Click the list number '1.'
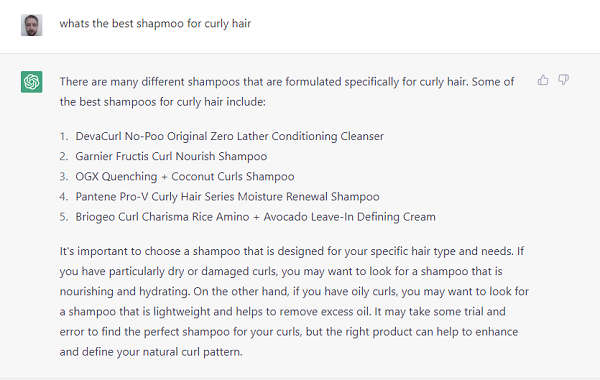The width and height of the screenshot is (600, 380). pyautogui.click(x=64, y=136)
